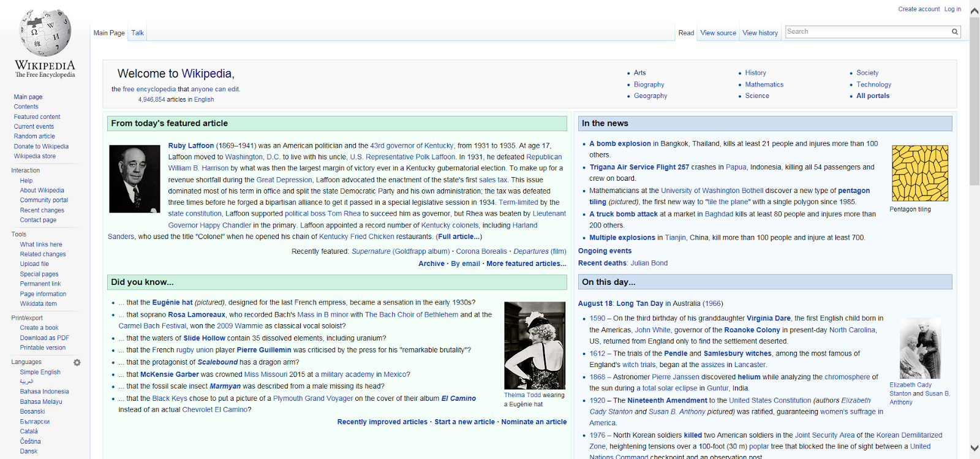Click Create a book link
This screenshot has width=980, height=459.
(x=39, y=328)
